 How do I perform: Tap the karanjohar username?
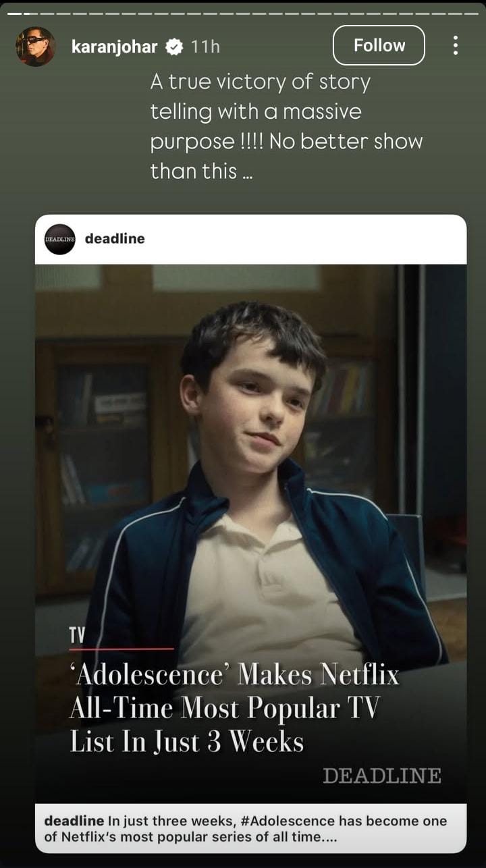(x=114, y=47)
